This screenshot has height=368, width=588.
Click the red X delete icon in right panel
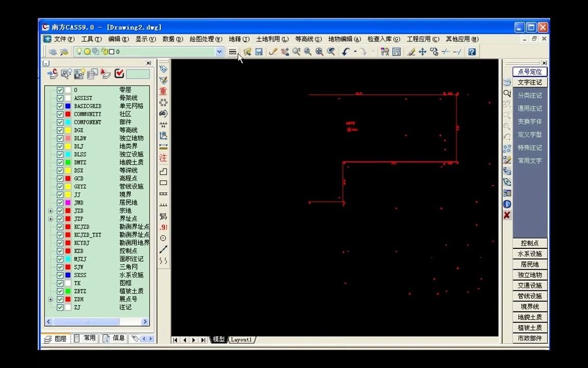click(x=506, y=215)
